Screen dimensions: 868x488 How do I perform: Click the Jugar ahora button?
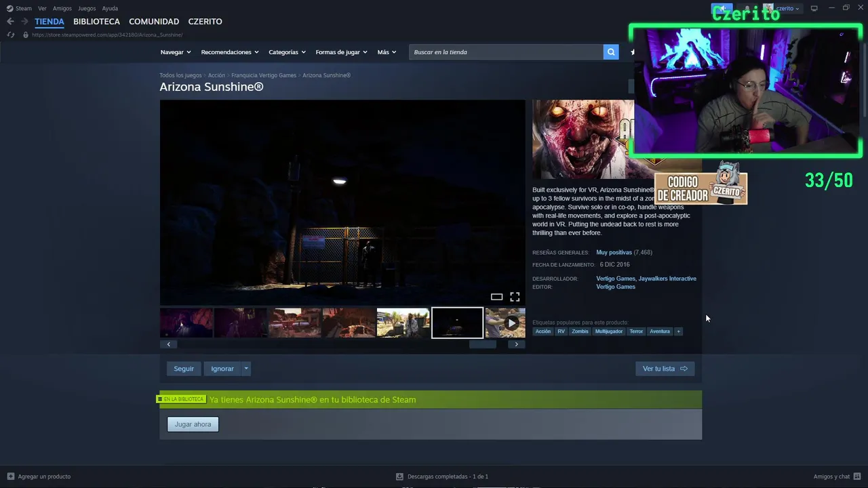(x=193, y=424)
